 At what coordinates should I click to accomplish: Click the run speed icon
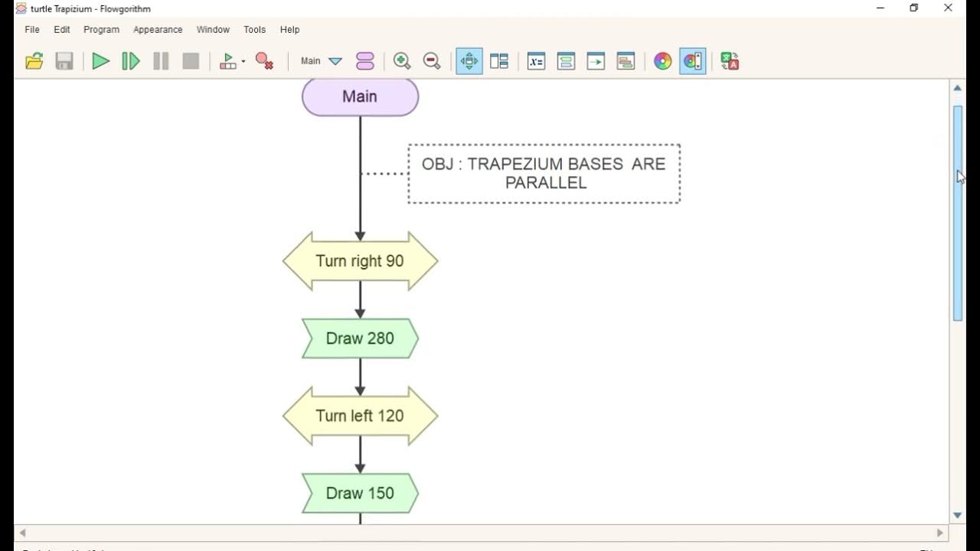(x=228, y=61)
